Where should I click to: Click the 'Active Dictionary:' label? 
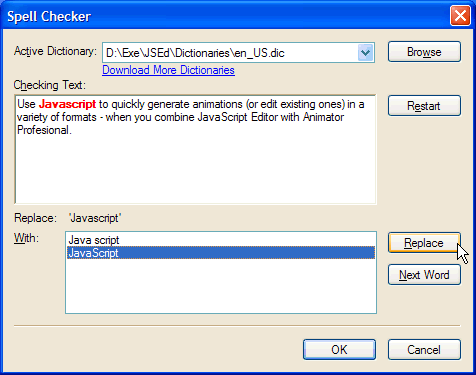[x=55, y=51]
